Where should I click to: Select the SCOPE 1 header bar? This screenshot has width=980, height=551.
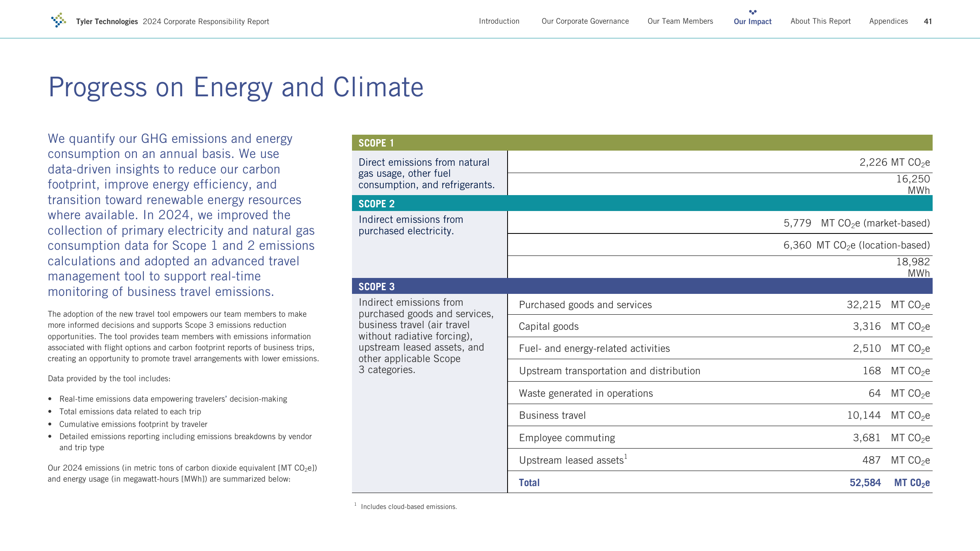[642, 143]
